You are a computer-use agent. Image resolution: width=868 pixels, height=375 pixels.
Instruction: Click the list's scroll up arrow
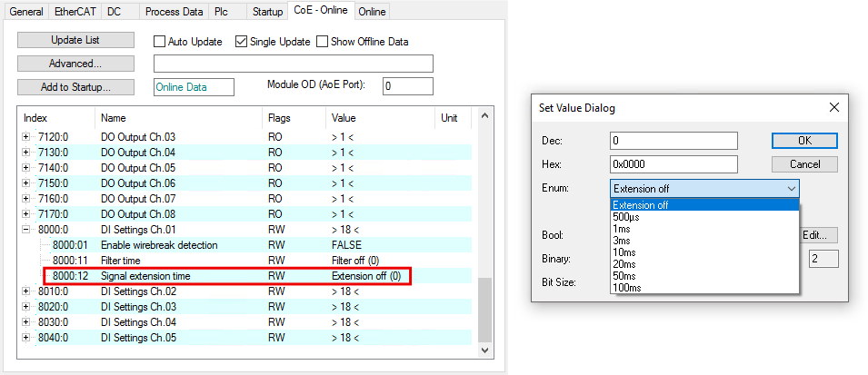tap(484, 115)
